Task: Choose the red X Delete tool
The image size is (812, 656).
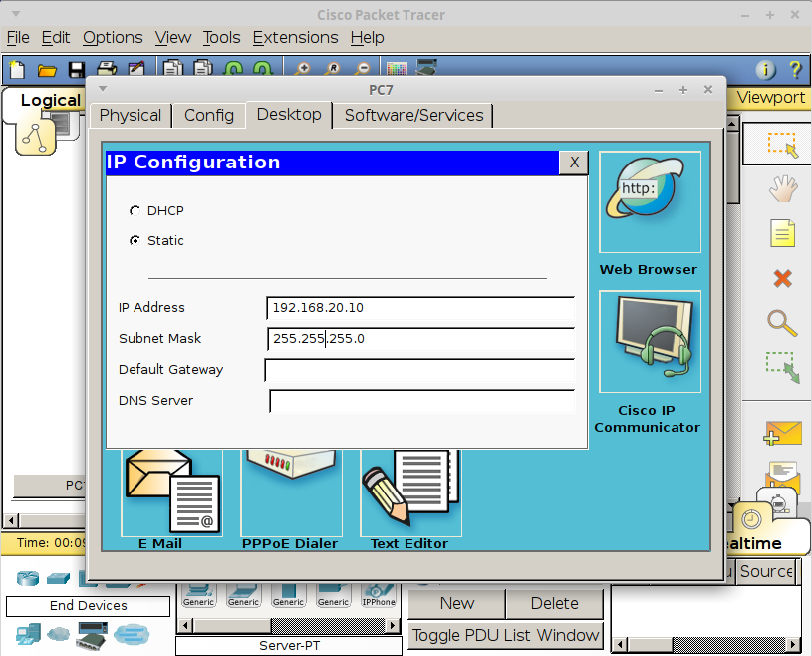Action: click(782, 279)
